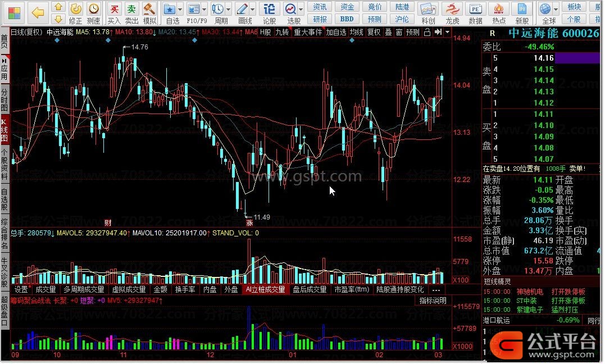Open the F10/F9 company info icon
The height and width of the screenshot is (364, 605).
click(193, 9)
